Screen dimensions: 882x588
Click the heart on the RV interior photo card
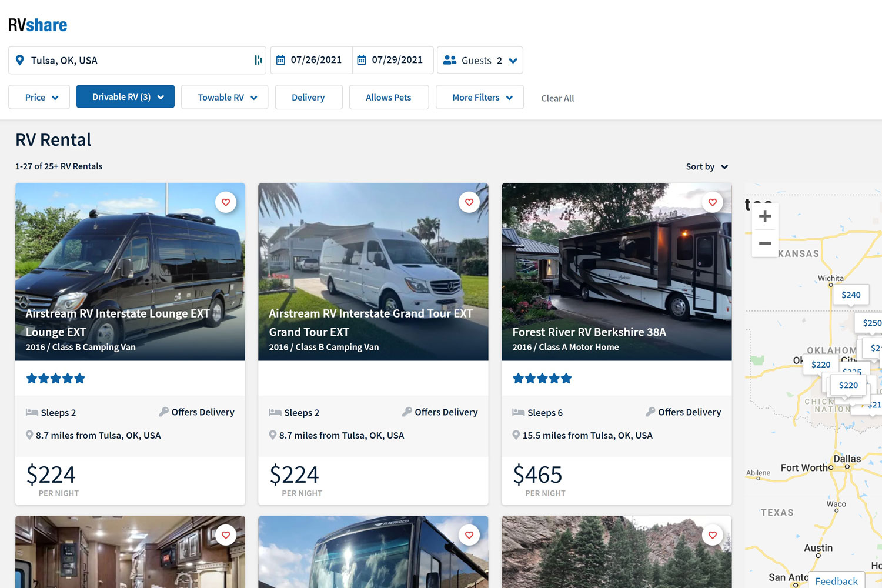tap(226, 535)
